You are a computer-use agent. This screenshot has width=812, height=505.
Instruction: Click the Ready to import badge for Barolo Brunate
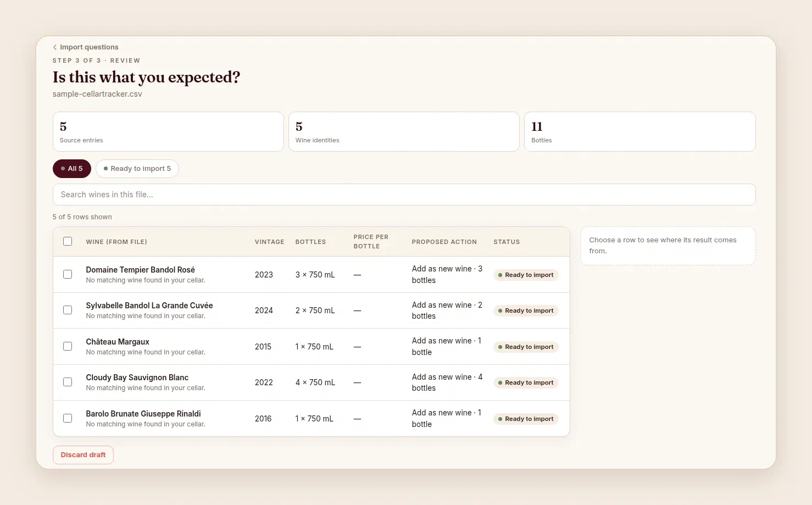(526, 419)
